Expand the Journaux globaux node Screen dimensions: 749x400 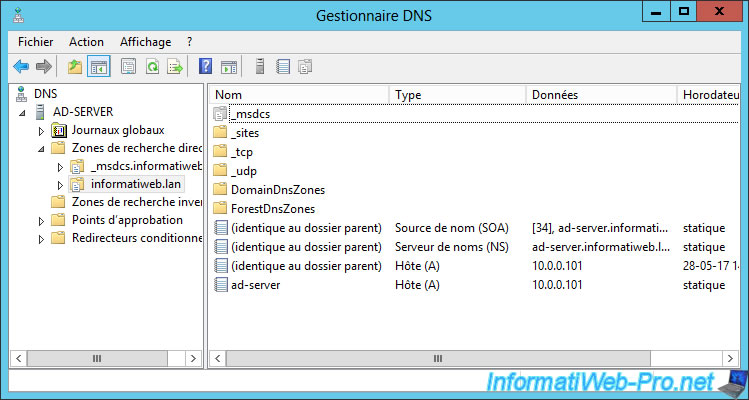click(41, 131)
